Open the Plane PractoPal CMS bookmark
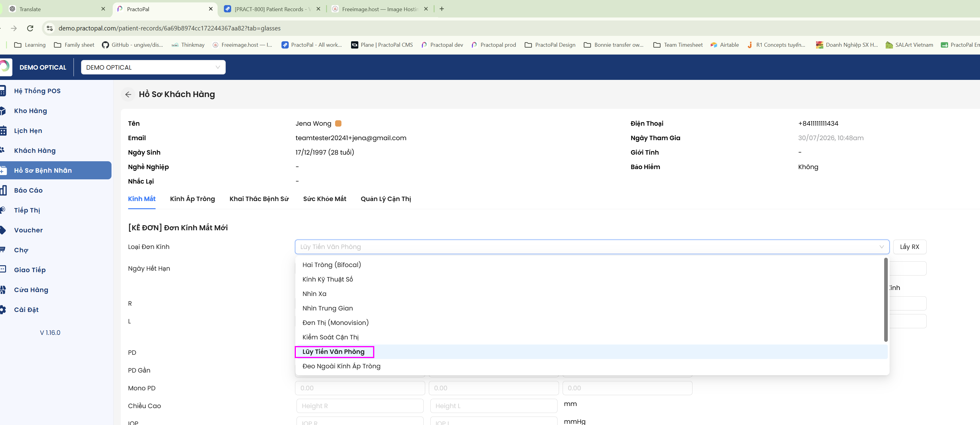 [382, 45]
